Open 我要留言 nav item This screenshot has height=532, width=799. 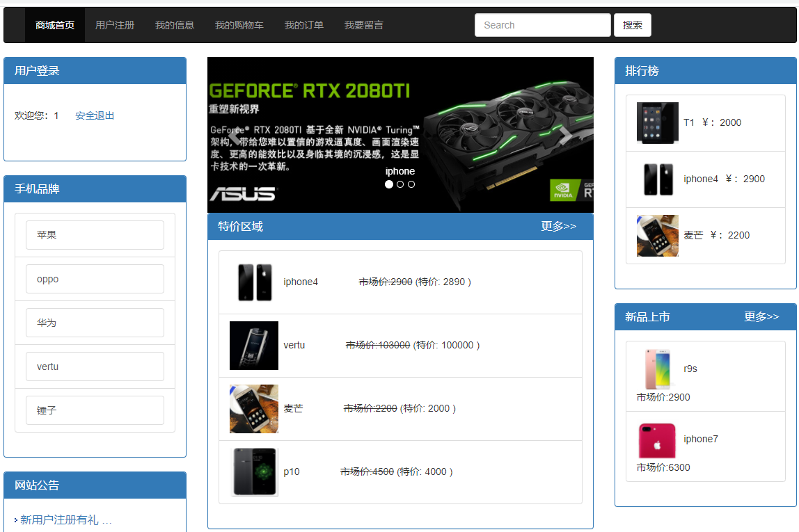click(x=363, y=25)
